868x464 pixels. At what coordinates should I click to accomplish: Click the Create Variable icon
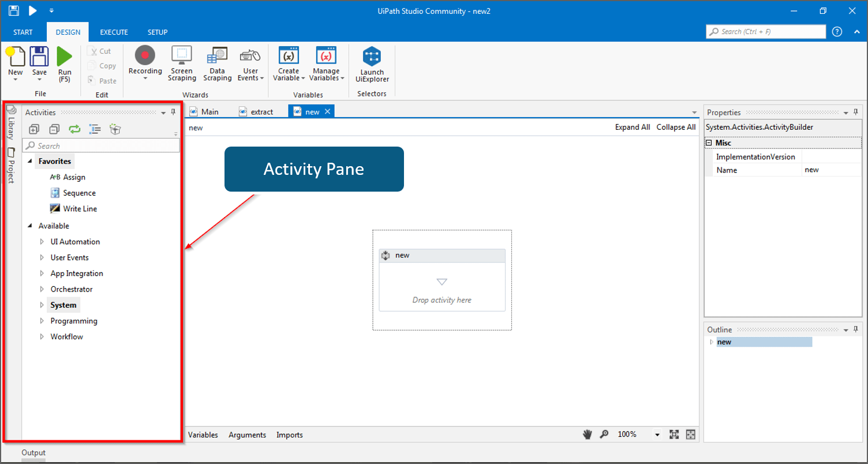click(x=289, y=55)
